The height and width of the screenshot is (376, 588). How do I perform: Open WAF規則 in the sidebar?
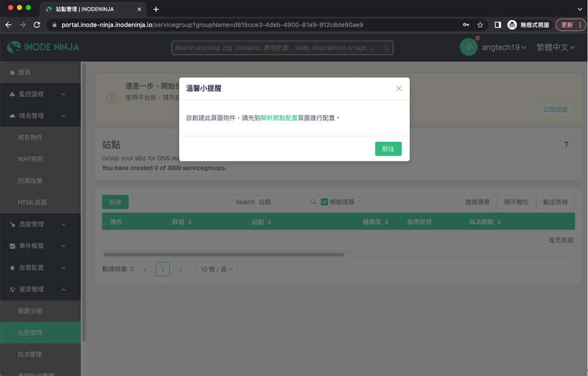tap(40, 160)
